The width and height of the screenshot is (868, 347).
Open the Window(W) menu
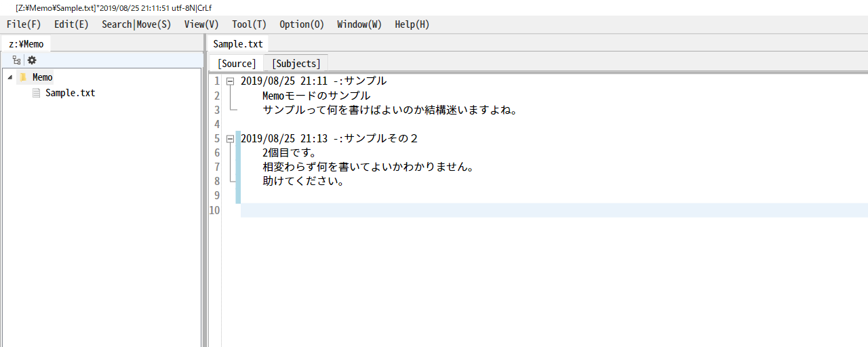coord(359,24)
